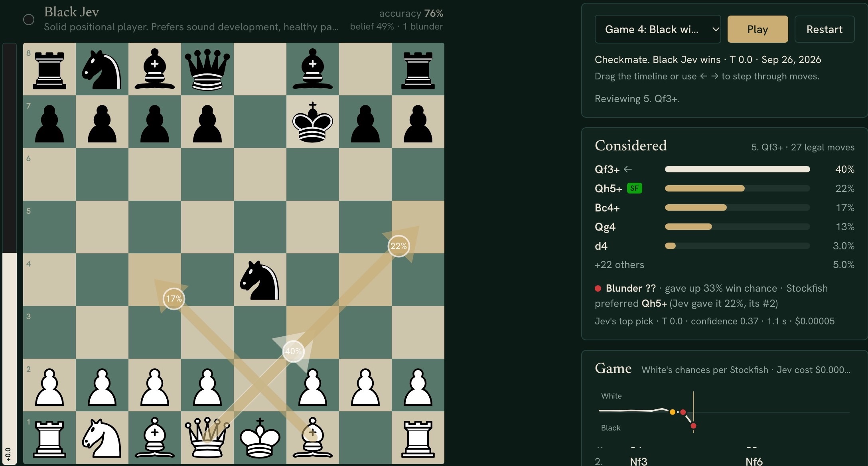Click the lowest red dot on the timeline graph
868x466 pixels.
(x=693, y=426)
